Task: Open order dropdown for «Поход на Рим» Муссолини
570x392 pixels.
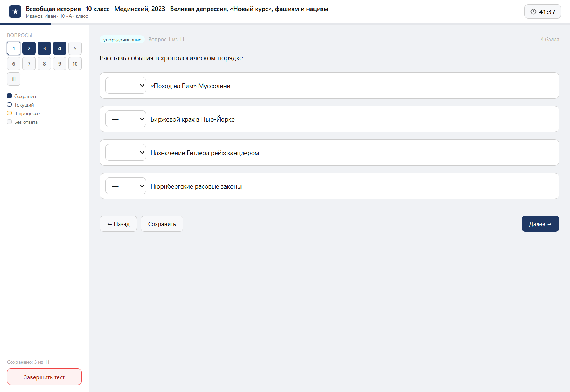Action: (126, 86)
